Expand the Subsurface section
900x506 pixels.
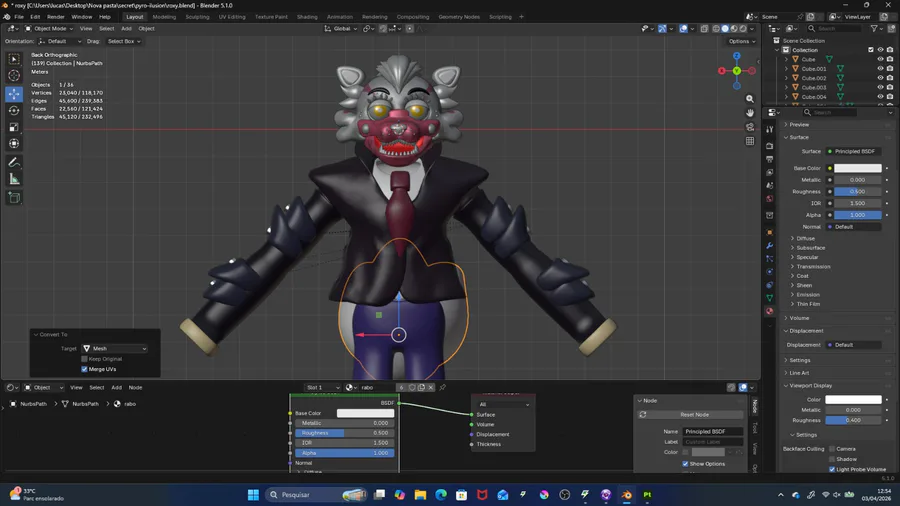[x=810, y=248]
